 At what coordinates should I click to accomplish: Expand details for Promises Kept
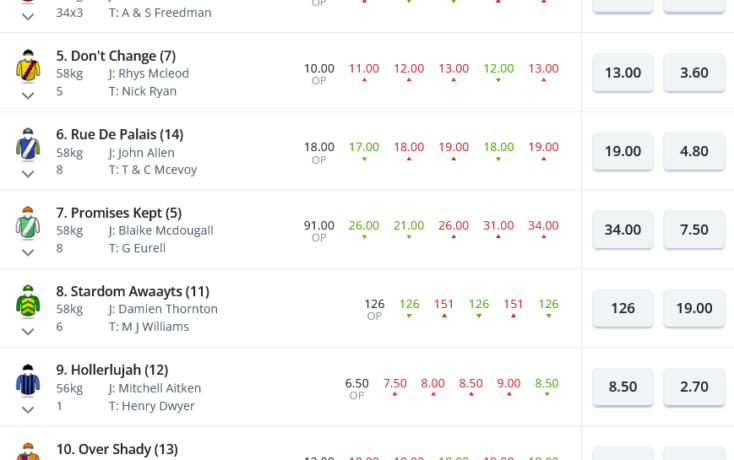(28, 253)
